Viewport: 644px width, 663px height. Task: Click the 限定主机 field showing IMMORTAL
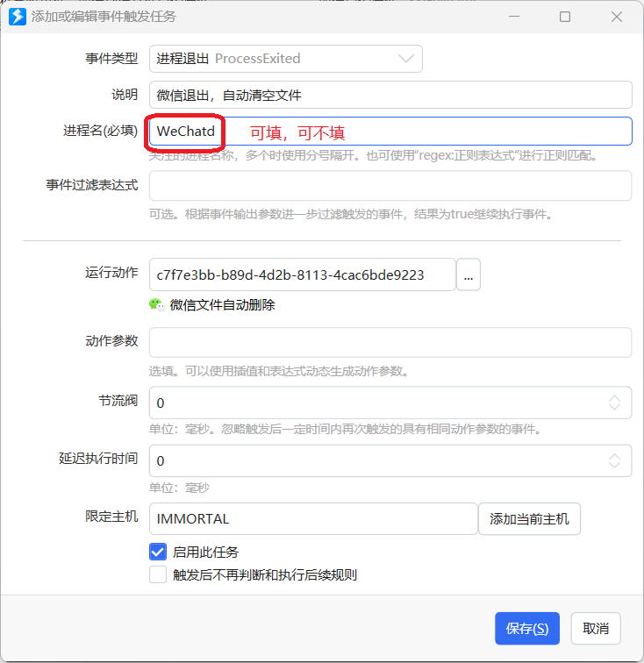coord(313,519)
